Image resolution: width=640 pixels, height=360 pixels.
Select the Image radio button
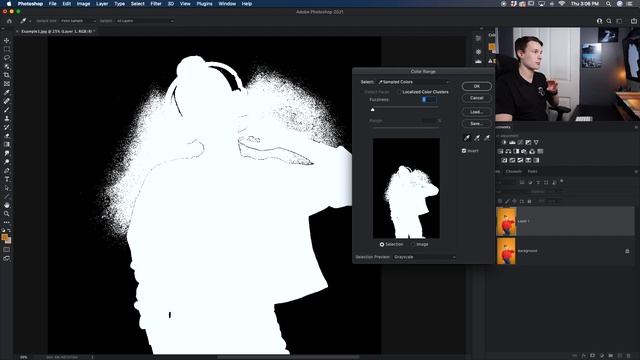tap(413, 244)
